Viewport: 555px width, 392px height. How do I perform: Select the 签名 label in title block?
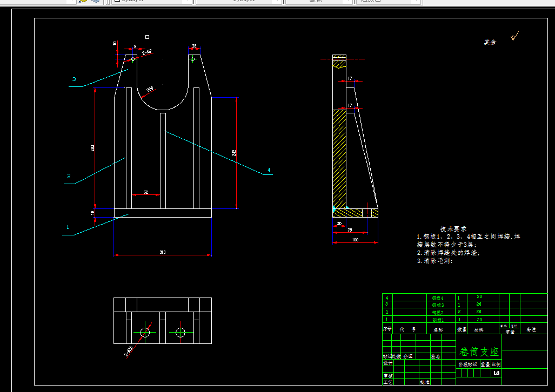click(x=436, y=356)
